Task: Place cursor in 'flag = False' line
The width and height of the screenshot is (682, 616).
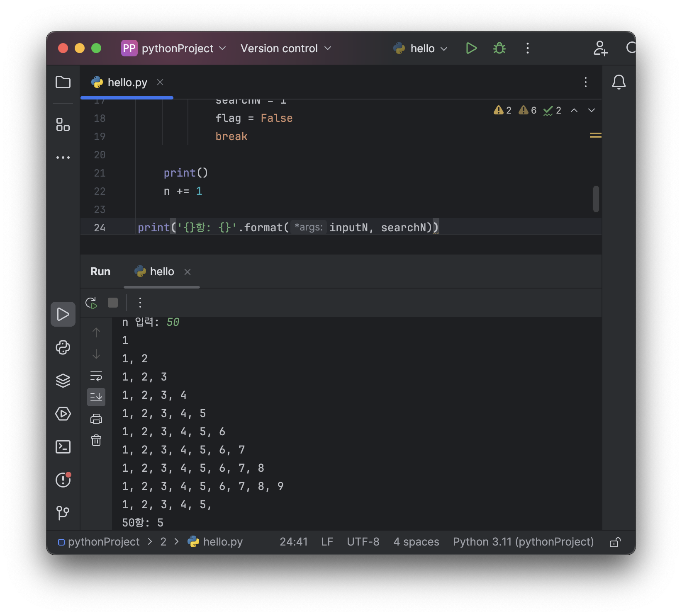Action: 254,118
